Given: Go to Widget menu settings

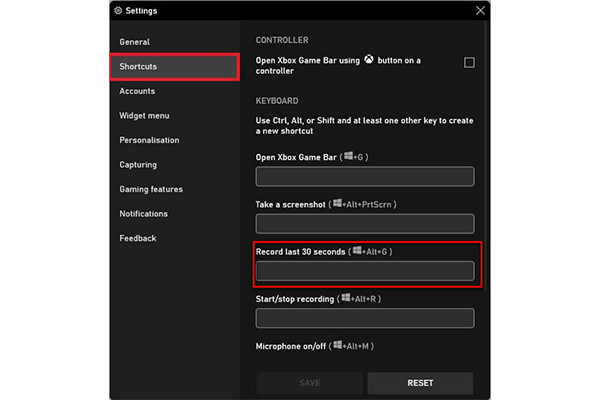Looking at the screenshot, I should pos(144,116).
